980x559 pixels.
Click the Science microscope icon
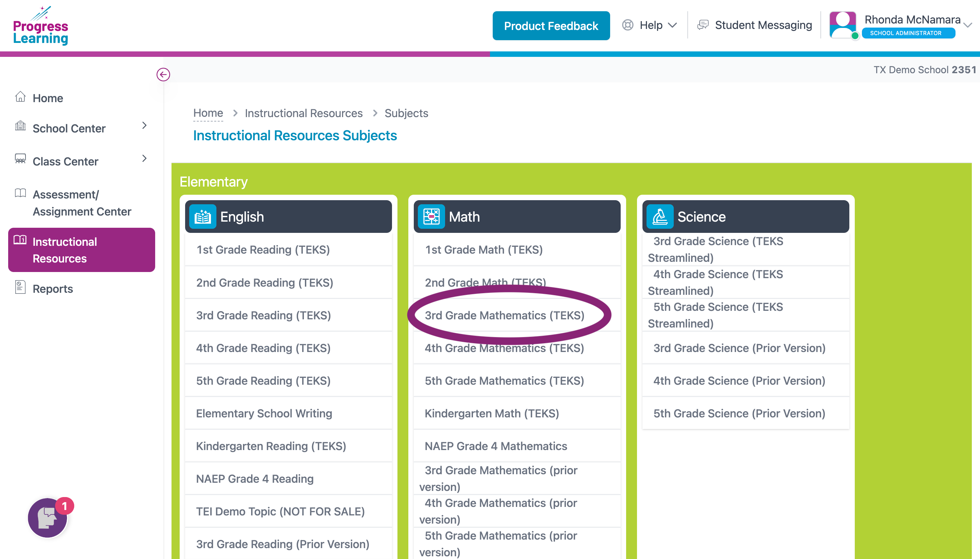pos(660,217)
